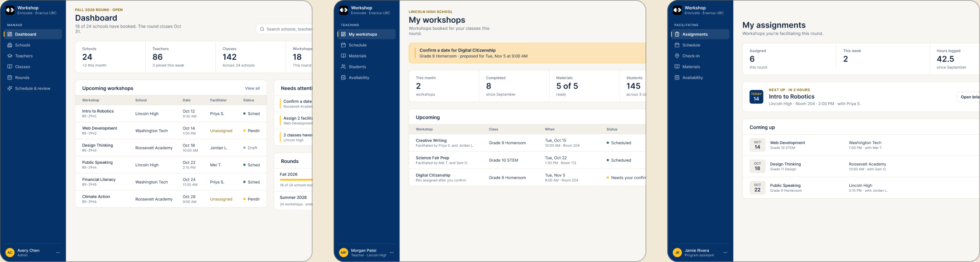Click the MP avatar for Morgan Patel
Image resolution: width=980 pixels, height=262 pixels.
[x=343, y=252]
